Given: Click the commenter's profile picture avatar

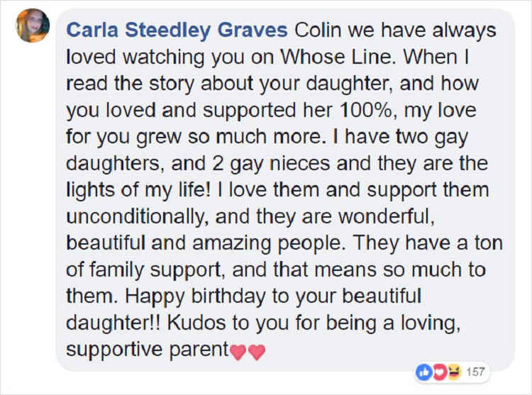Looking at the screenshot, I should click(x=32, y=26).
